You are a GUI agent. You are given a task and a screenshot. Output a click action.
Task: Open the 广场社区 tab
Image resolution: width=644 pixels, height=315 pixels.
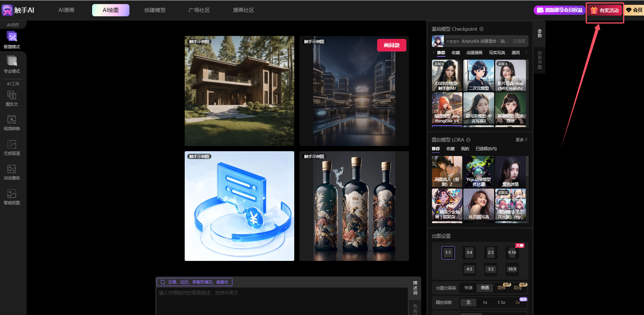[x=199, y=10]
